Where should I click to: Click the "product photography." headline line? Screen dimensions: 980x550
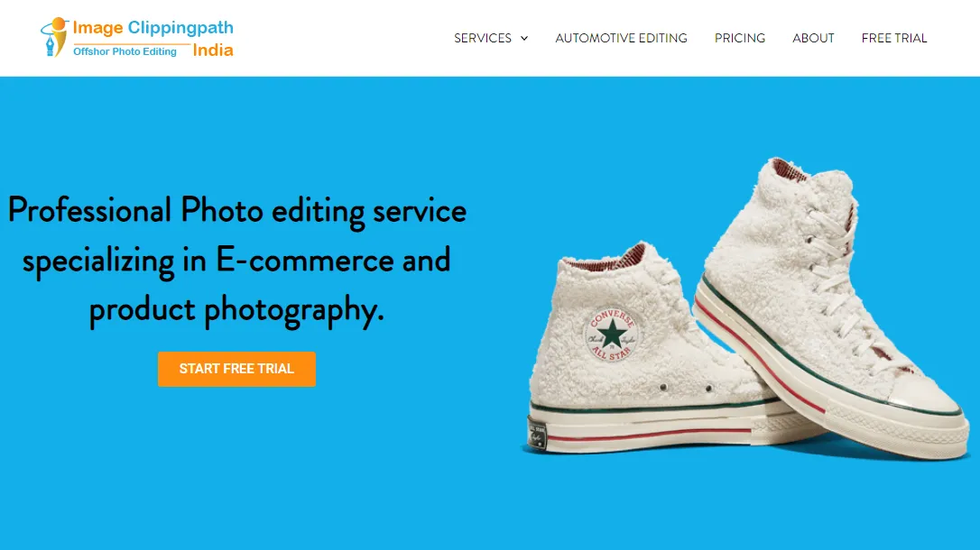click(x=236, y=309)
